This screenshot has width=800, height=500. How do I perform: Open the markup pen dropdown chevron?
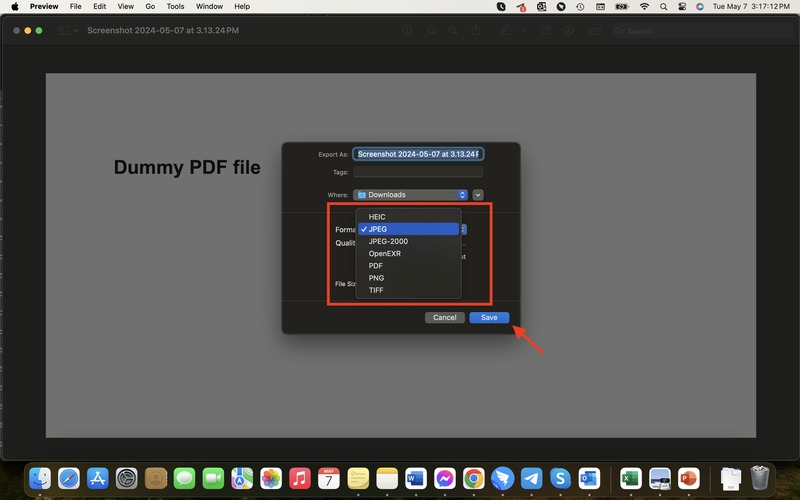tap(523, 31)
